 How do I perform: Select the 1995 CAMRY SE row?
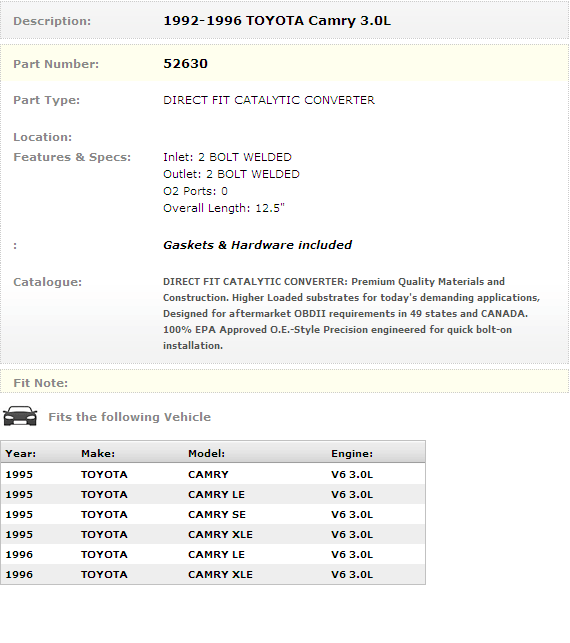click(x=213, y=515)
